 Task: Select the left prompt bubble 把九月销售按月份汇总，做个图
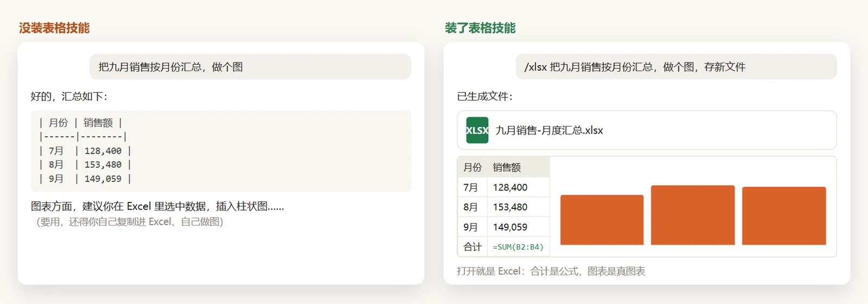pos(250,67)
